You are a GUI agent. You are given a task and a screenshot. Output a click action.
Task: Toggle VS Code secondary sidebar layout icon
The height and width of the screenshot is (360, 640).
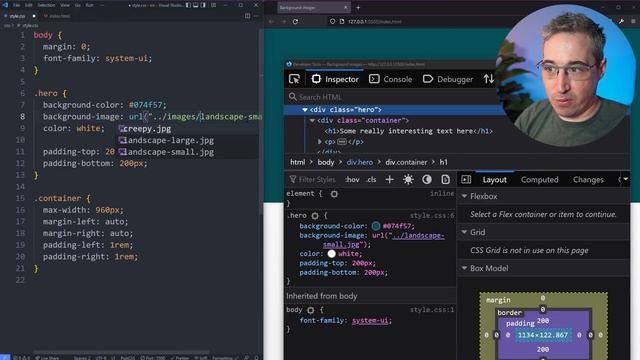[x=203, y=5]
